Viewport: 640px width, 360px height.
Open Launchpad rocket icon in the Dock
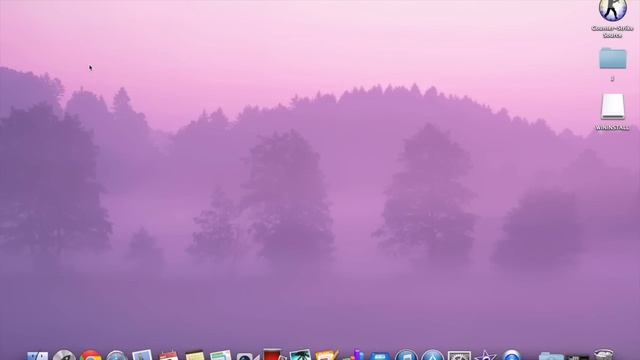coord(64,355)
